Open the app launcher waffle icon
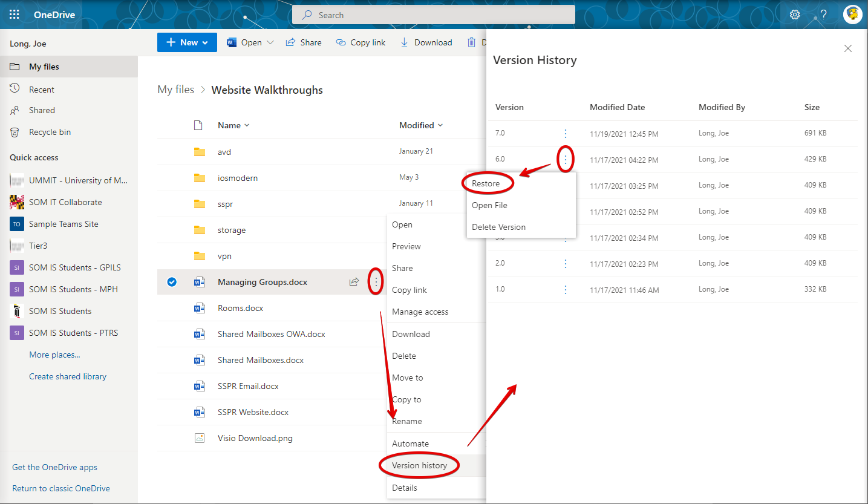Screen dimensions: 868x504 tap(15, 15)
